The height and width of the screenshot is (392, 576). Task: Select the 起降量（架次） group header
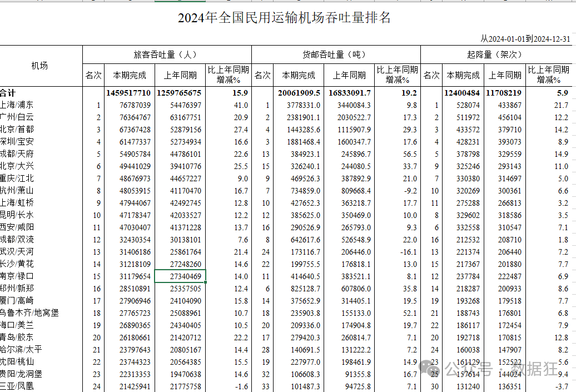(495, 54)
